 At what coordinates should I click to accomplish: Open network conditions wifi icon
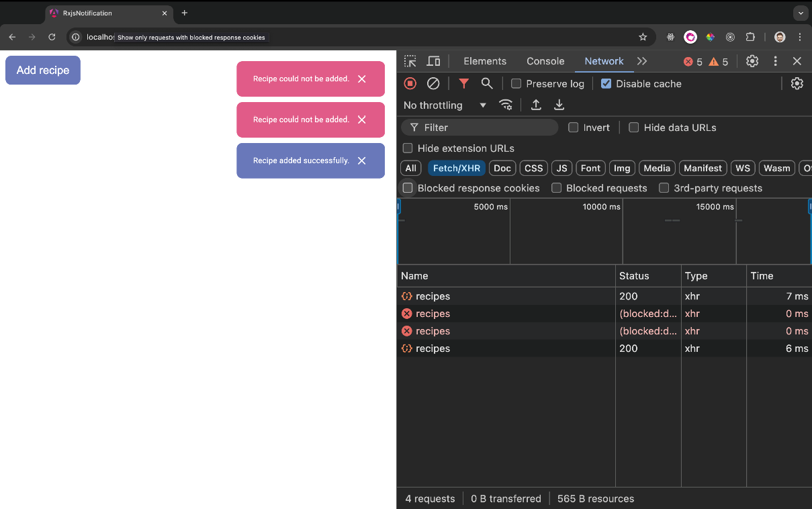coord(506,105)
